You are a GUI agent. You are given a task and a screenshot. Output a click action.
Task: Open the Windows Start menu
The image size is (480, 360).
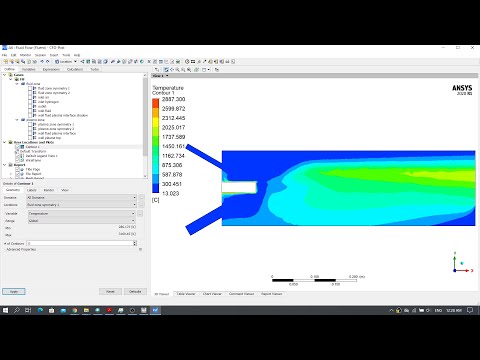click(x=5, y=310)
